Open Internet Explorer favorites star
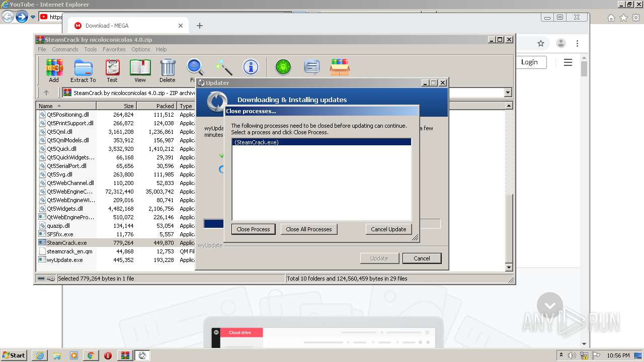The width and height of the screenshot is (644, 362). 623,18
